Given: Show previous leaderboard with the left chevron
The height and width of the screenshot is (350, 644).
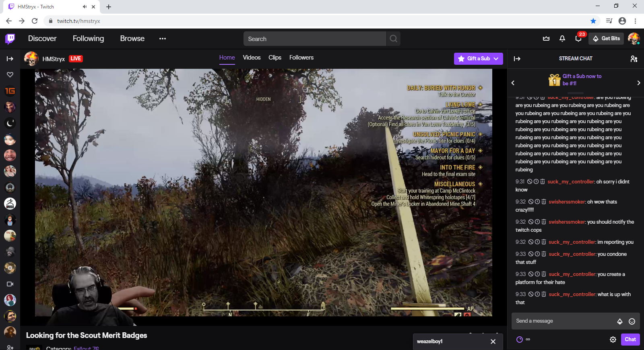Looking at the screenshot, I should coord(513,83).
